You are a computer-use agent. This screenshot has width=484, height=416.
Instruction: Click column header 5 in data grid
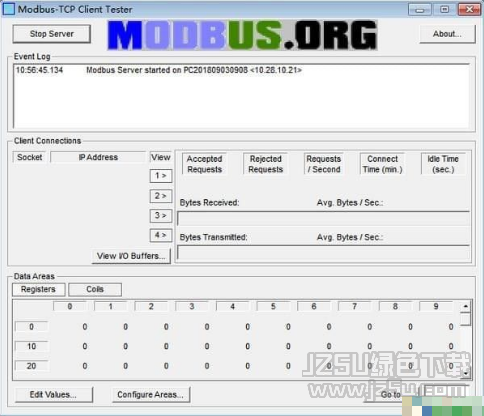pyautogui.click(x=273, y=306)
